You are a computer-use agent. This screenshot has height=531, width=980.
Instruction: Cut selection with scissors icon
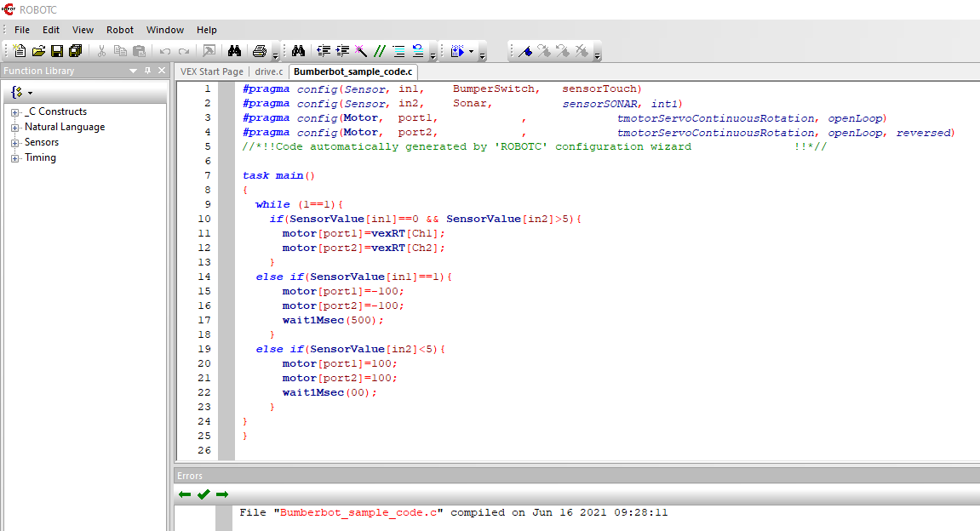[x=102, y=51]
